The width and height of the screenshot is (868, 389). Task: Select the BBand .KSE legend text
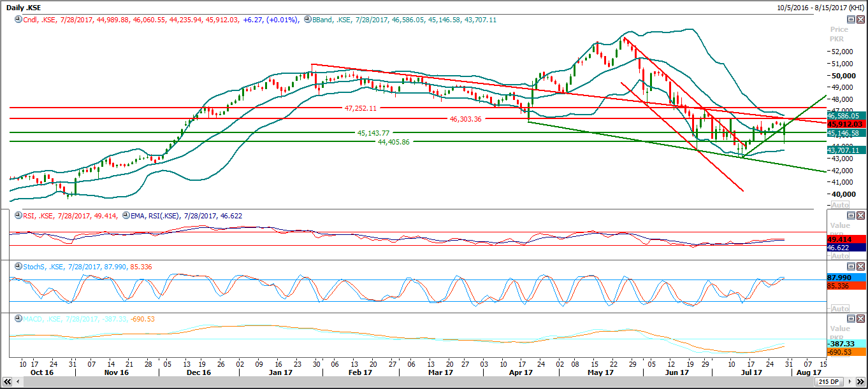[405, 20]
